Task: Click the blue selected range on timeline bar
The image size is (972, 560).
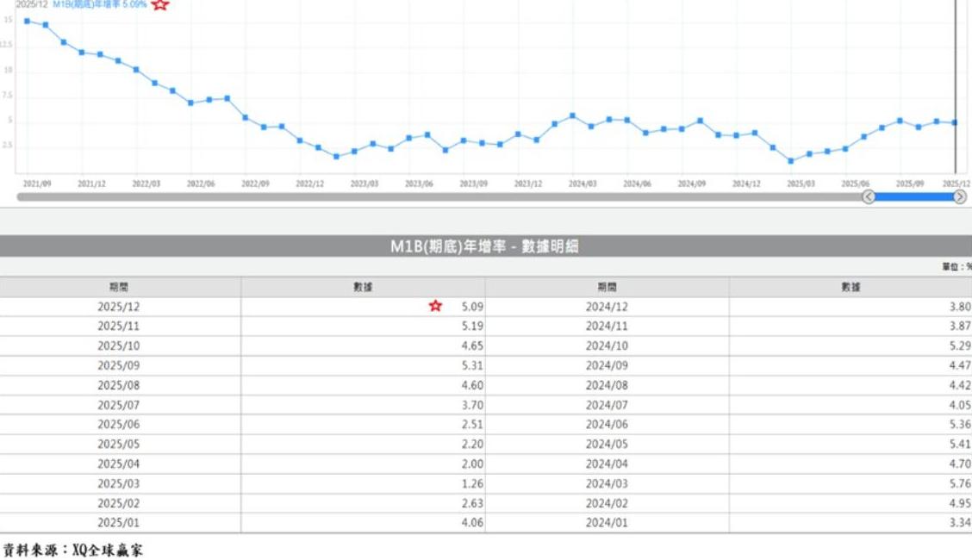Action: pyautogui.click(x=913, y=197)
